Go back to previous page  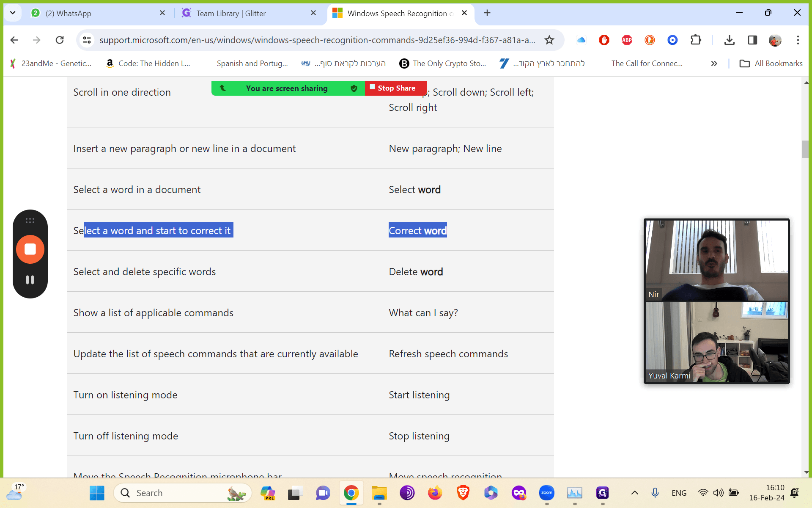pyautogui.click(x=14, y=40)
